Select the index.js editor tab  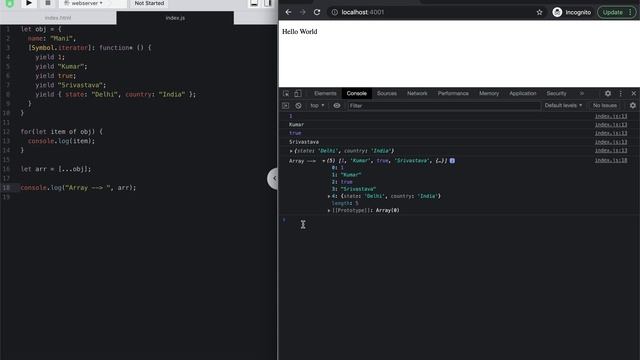pyautogui.click(x=175, y=18)
